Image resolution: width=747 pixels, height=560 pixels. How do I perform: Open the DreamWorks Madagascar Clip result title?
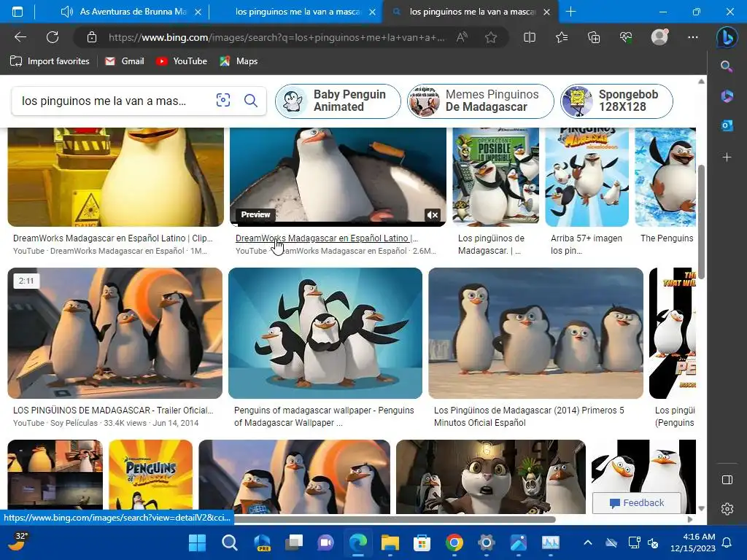[113, 238]
